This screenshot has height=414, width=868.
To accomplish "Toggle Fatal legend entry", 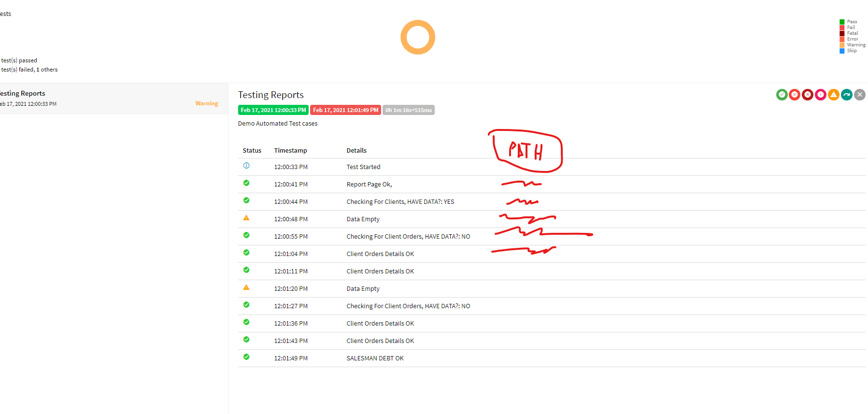I will pos(849,33).
